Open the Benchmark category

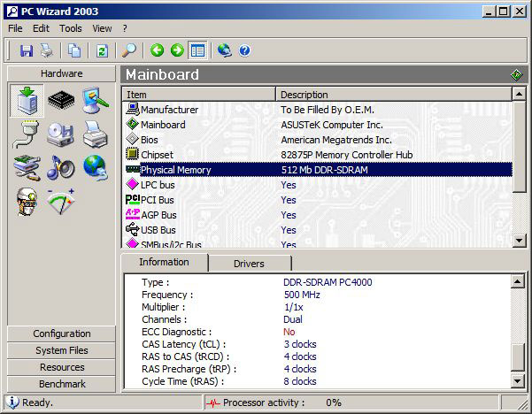coord(61,384)
